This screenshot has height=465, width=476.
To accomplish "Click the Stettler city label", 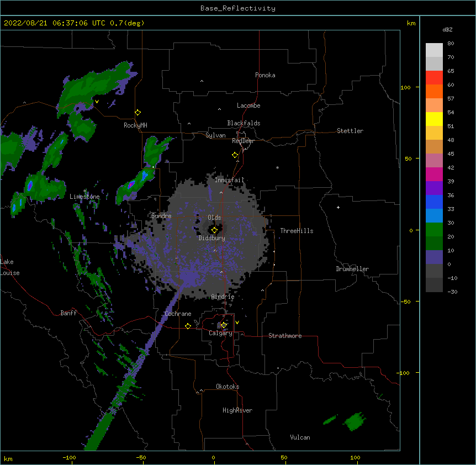I will 350,131.
